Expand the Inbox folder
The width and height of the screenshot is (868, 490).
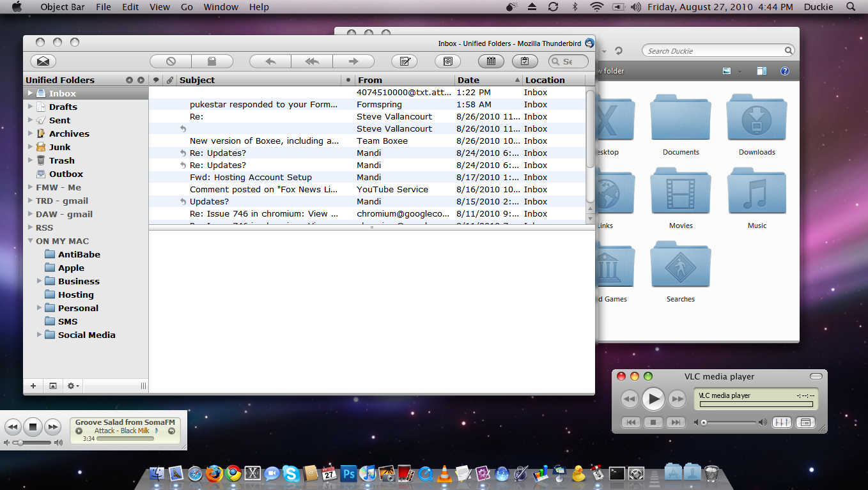(x=30, y=93)
